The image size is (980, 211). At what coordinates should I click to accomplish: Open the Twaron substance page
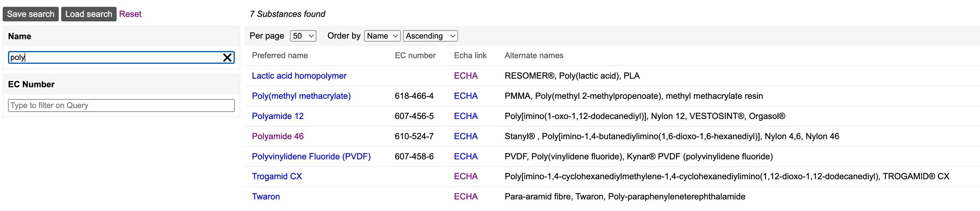click(x=266, y=196)
